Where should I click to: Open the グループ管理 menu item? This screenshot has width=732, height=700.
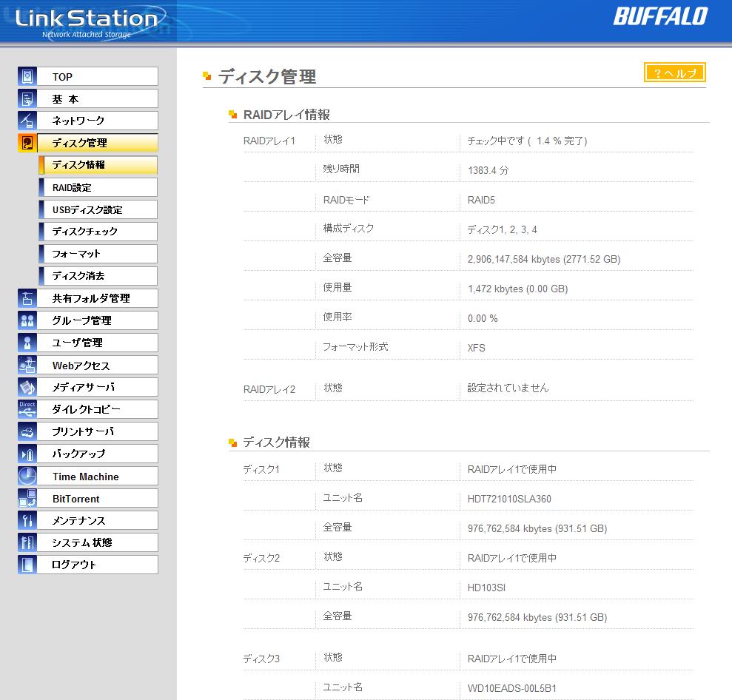click(98, 320)
